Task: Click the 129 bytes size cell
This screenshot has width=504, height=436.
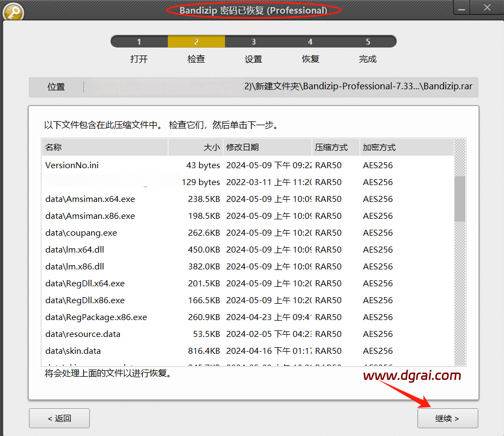Action: pos(201,182)
